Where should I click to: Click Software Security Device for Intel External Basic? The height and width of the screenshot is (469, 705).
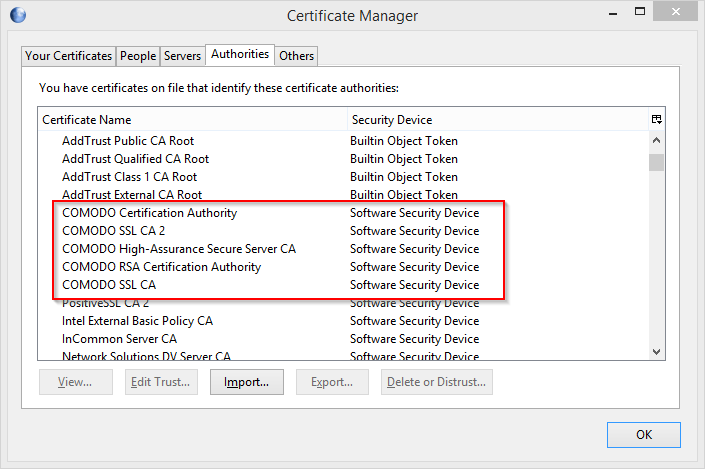point(415,321)
